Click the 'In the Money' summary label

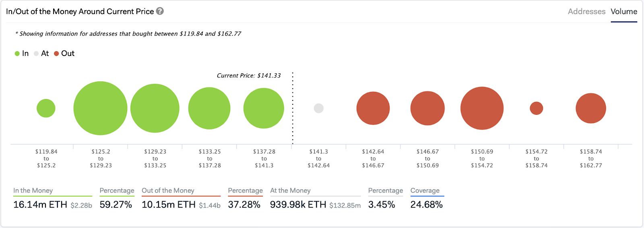tap(33, 191)
